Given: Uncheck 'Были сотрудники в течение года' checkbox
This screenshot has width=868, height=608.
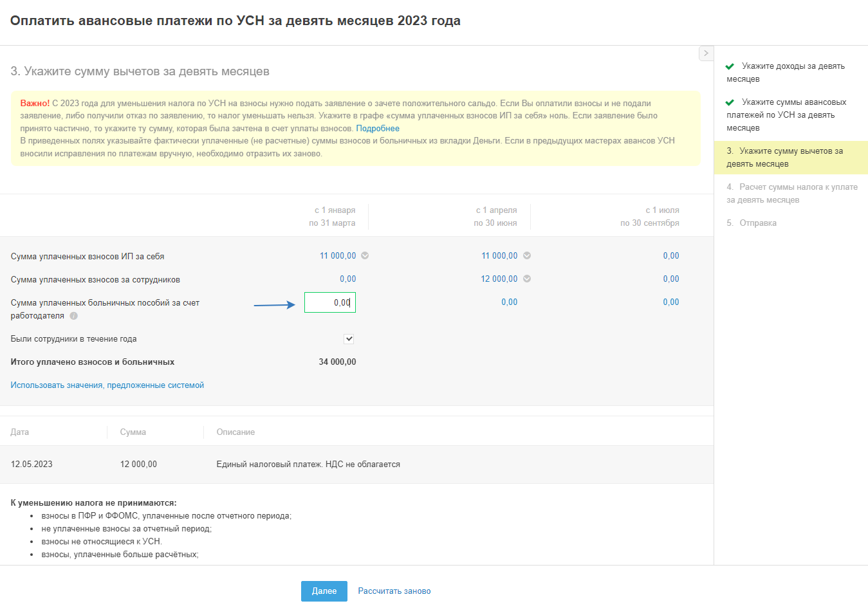Looking at the screenshot, I should (x=349, y=339).
